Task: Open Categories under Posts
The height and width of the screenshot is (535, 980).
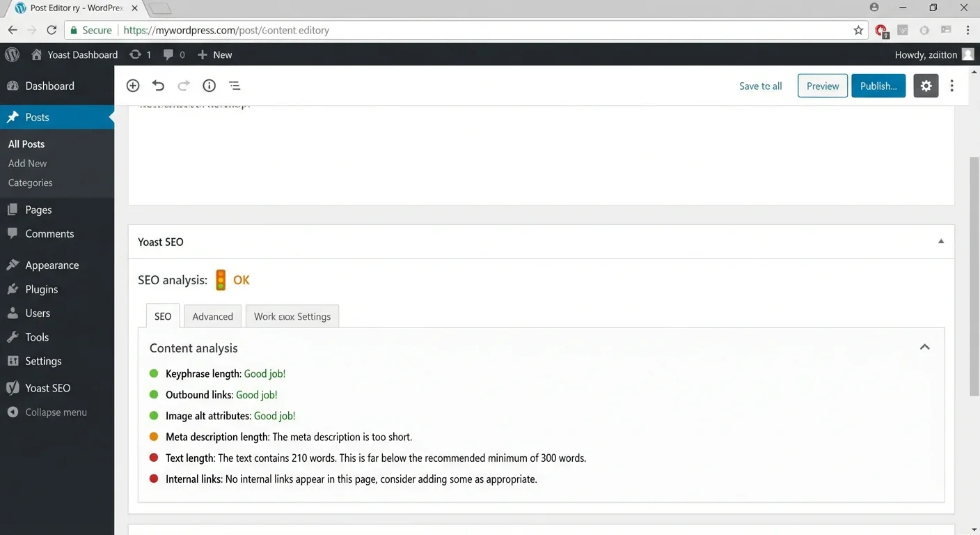Action: 31,183
